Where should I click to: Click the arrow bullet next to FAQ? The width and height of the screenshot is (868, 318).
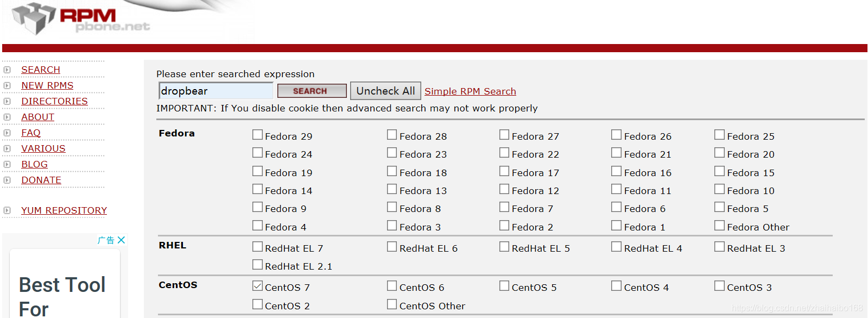coord(7,133)
